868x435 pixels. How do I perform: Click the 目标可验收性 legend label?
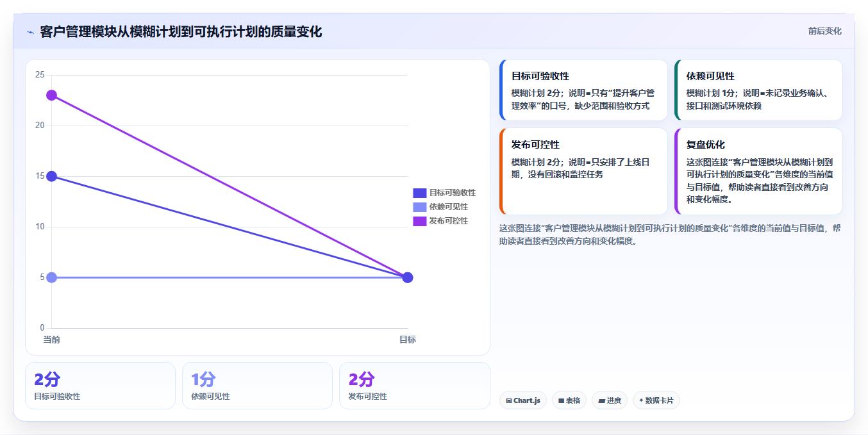(x=453, y=193)
